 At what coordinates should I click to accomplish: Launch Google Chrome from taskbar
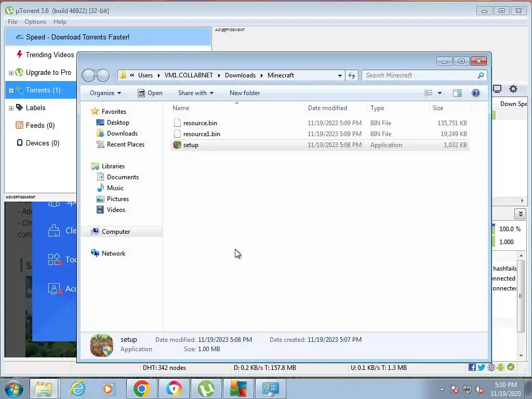pyautogui.click(x=141, y=389)
